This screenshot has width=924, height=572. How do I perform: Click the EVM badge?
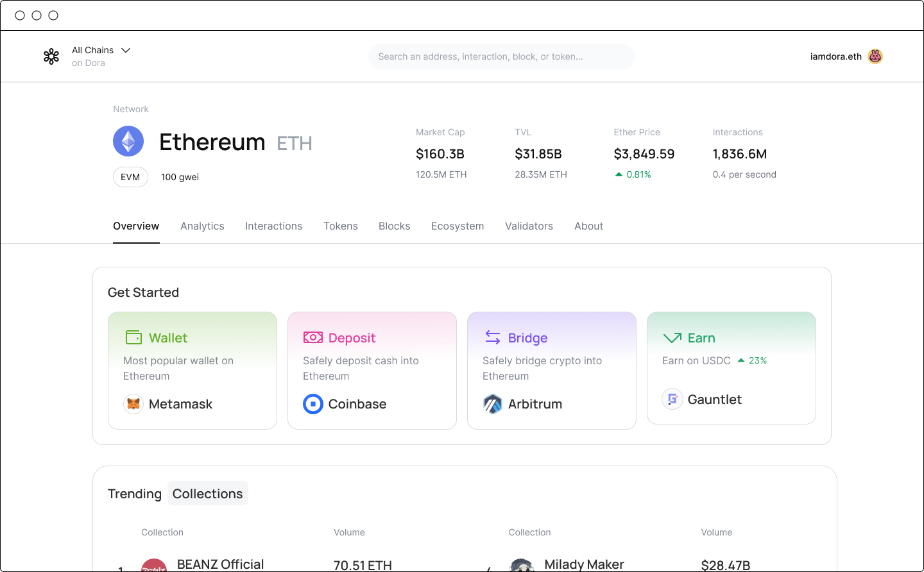coord(130,177)
